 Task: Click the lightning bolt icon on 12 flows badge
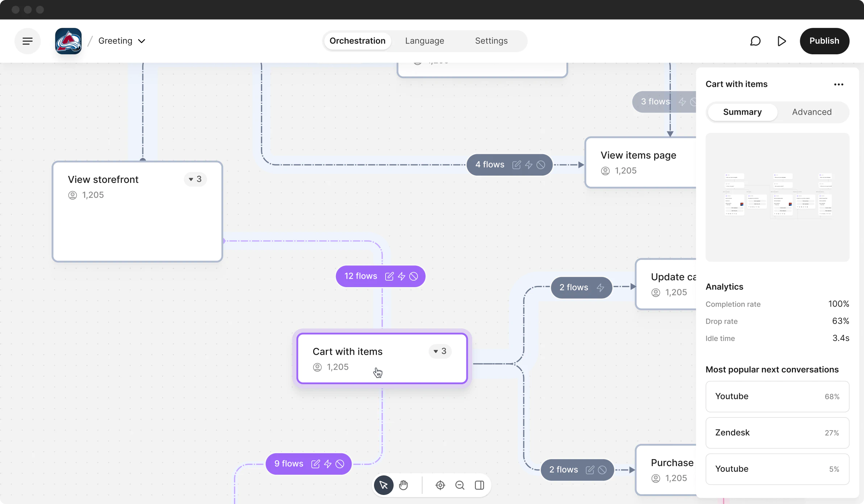pyautogui.click(x=401, y=276)
